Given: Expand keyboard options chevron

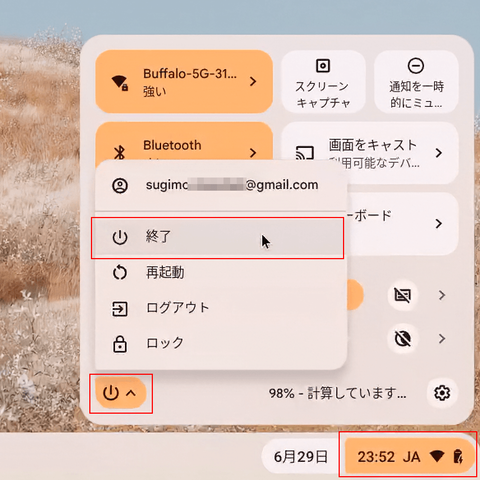Looking at the screenshot, I should tap(439, 223).
